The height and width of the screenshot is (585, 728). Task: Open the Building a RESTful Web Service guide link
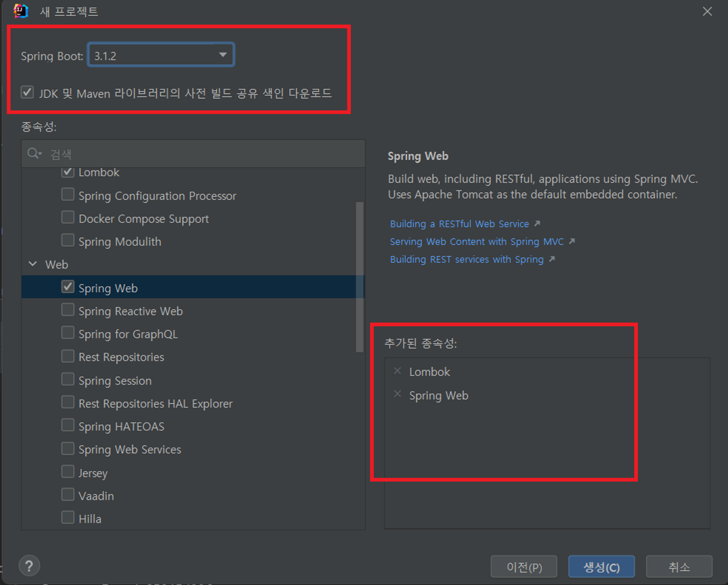459,224
